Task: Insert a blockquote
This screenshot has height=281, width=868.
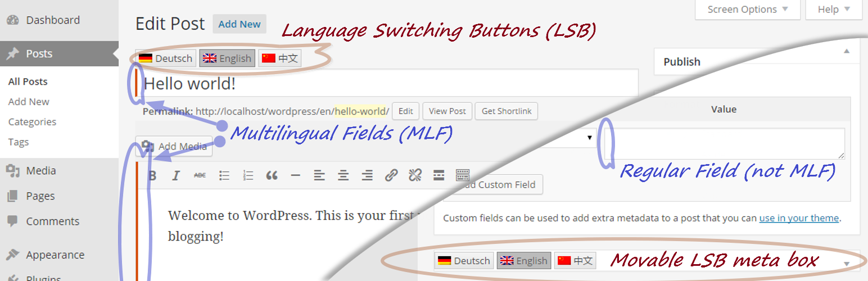Action: [x=272, y=176]
